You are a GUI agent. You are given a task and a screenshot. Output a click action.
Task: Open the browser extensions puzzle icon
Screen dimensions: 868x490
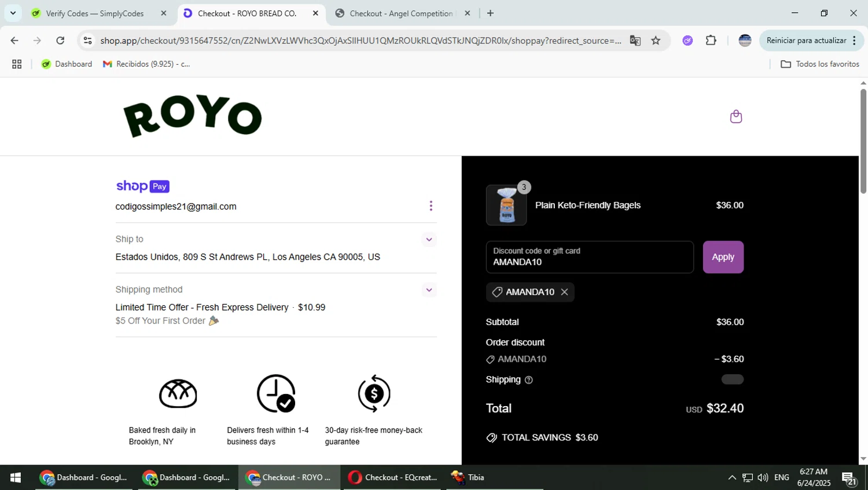(x=711, y=40)
